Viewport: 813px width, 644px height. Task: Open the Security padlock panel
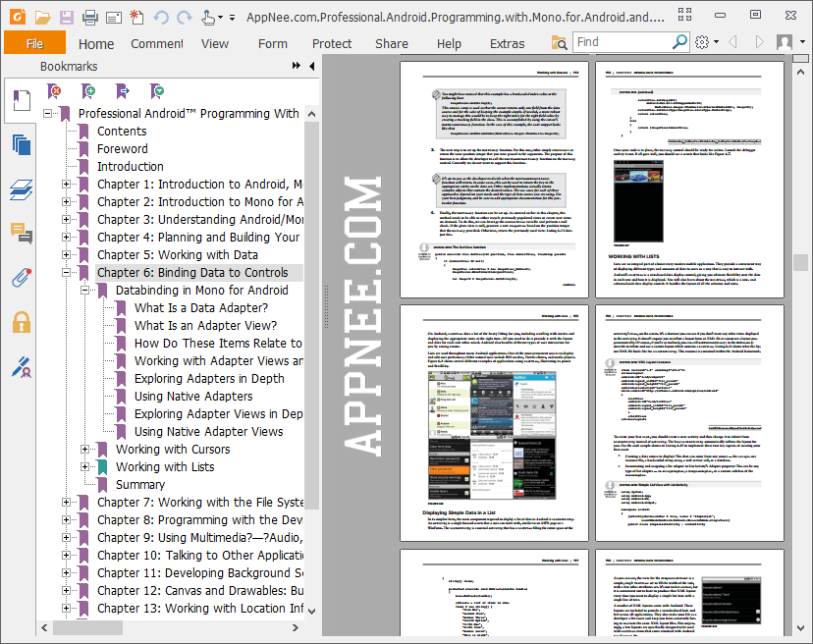22,323
